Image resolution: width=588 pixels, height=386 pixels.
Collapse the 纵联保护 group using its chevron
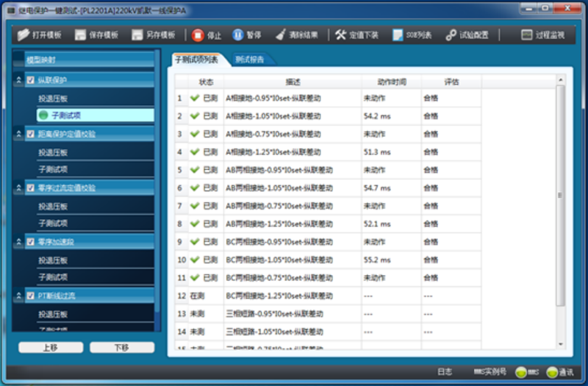[x=19, y=80]
